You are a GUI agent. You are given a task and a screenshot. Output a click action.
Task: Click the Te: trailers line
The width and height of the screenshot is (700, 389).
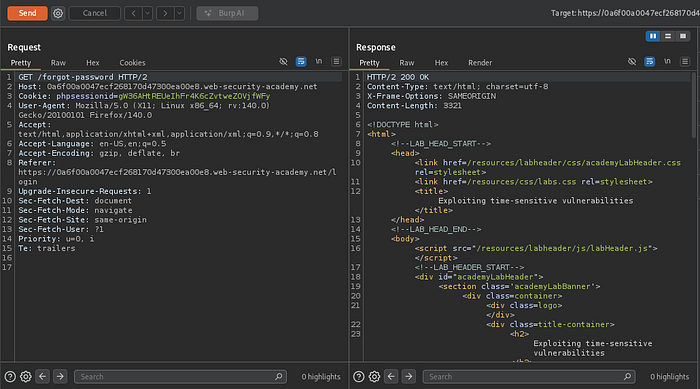tap(46, 248)
